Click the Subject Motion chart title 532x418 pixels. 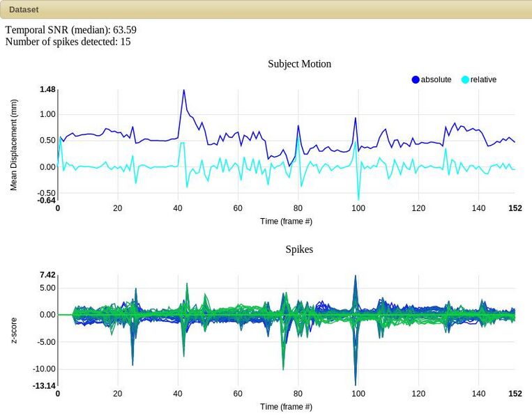click(299, 63)
